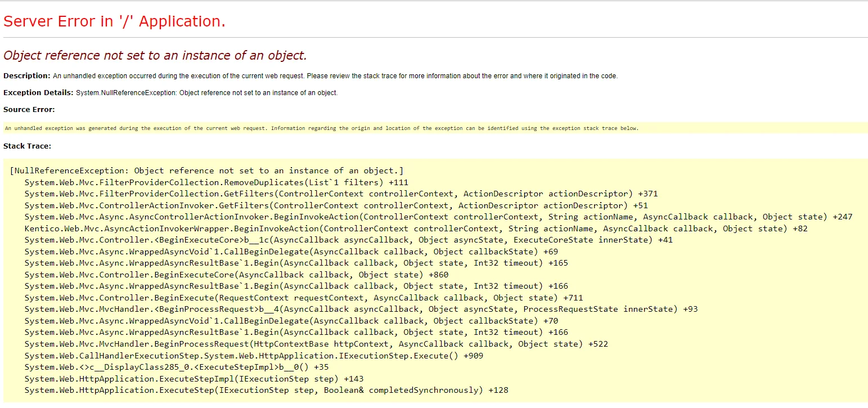The image size is (868, 408).
Task: Click the bold "Exception Details:" label
Action: [38, 93]
